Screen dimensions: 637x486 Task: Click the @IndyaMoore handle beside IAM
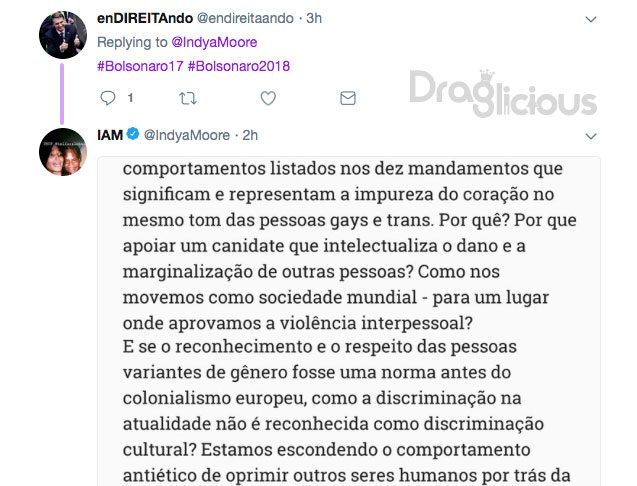click(187, 135)
